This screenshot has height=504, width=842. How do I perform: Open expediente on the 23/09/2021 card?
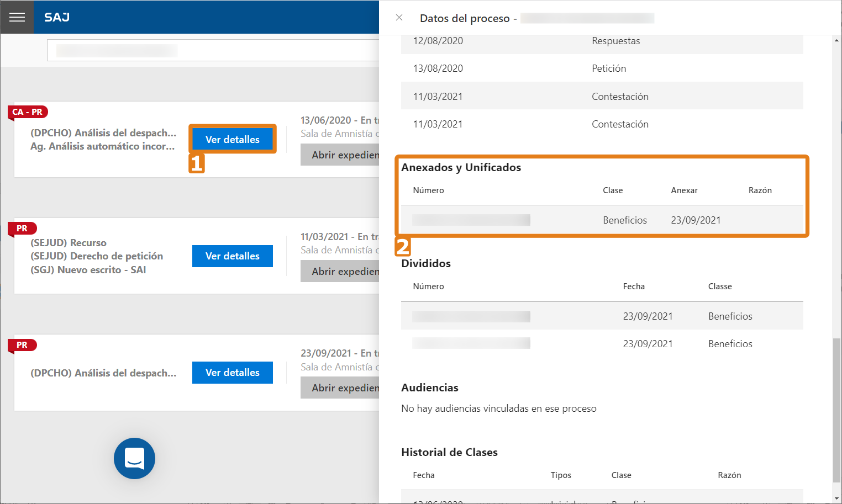(x=340, y=388)
